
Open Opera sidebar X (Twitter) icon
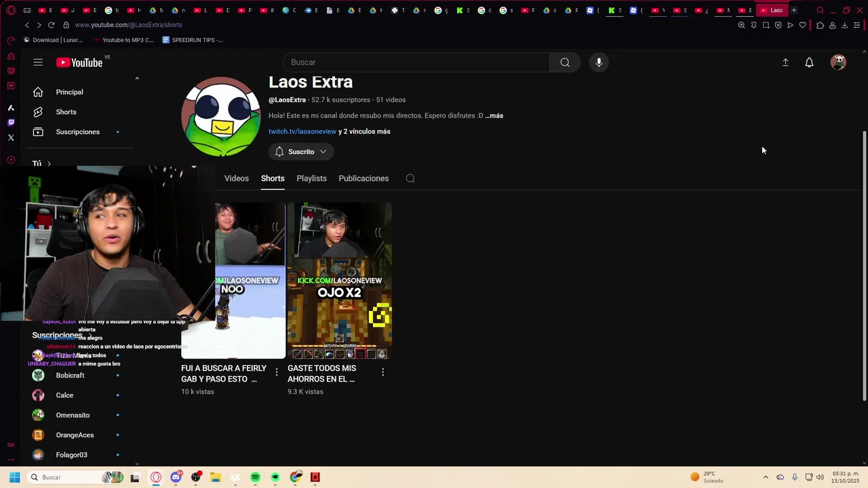[x=11, y=138]
